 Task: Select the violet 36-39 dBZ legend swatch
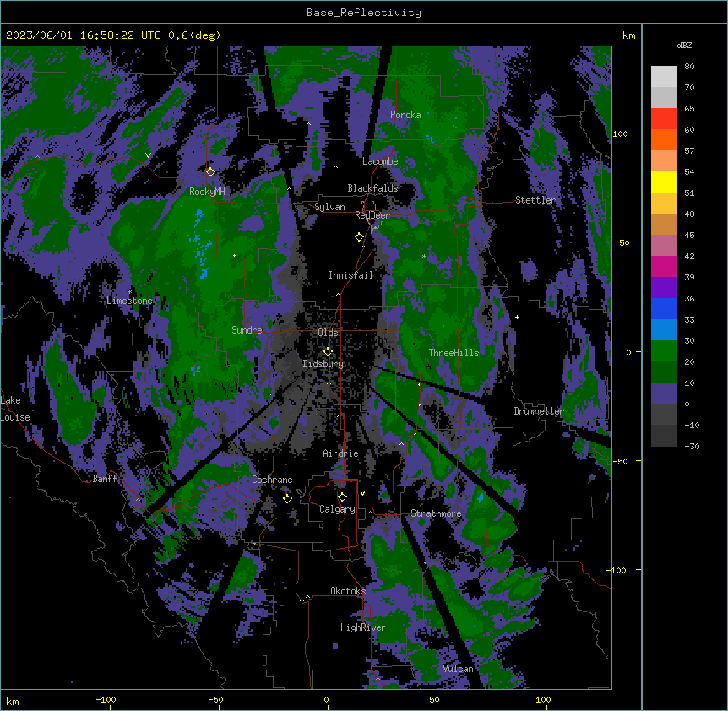664,288
